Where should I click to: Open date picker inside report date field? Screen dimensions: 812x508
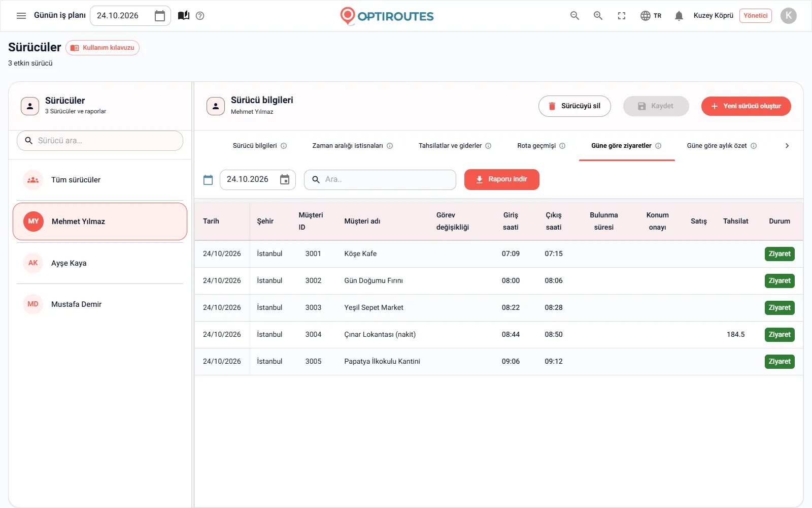coord(285,179)
